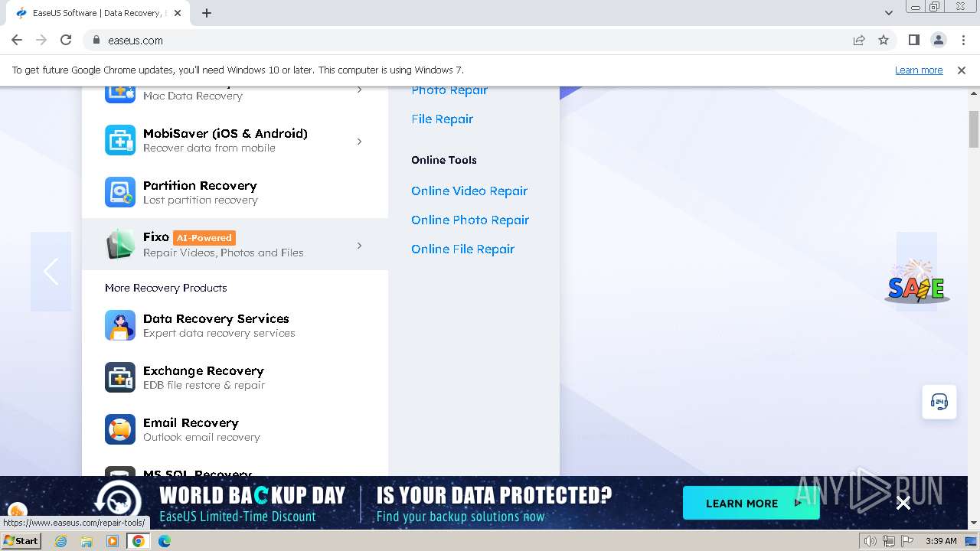Open Partition Recovery menu item
This screenshot has height=551, width=980.
tap(235, 192)
